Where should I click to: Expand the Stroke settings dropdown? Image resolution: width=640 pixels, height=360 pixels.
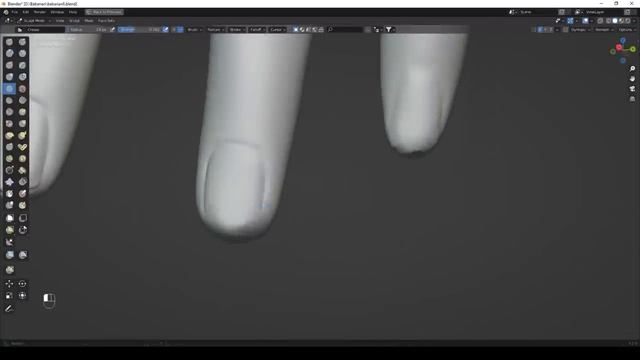(x=237, y=29)
